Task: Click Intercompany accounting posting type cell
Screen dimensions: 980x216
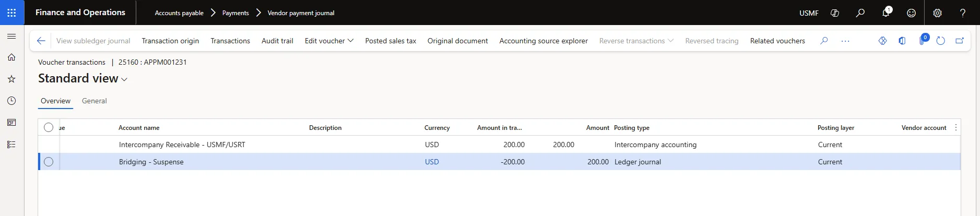Action: point(655,145)
